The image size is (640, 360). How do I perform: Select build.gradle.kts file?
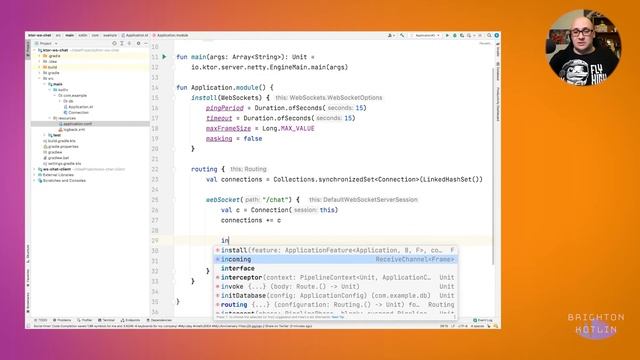coord(60,141)
